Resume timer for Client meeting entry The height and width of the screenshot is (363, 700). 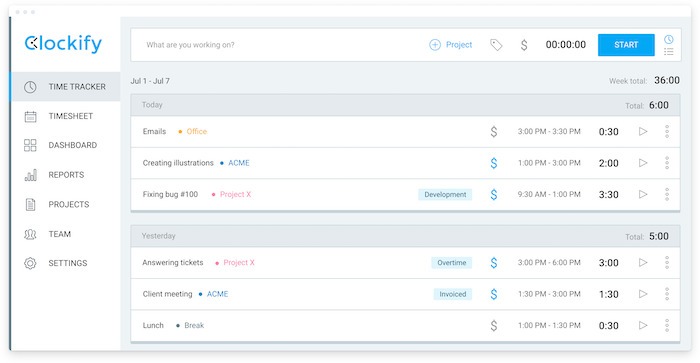643,294
